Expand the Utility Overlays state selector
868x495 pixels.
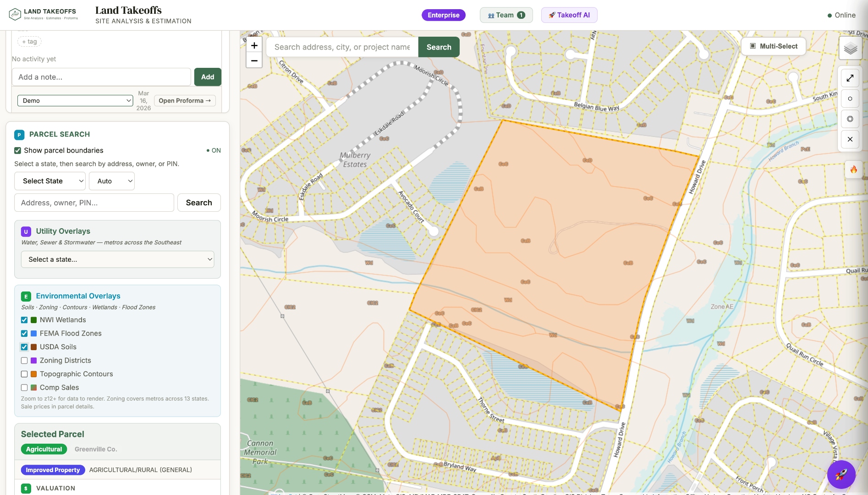coord(117,259)
